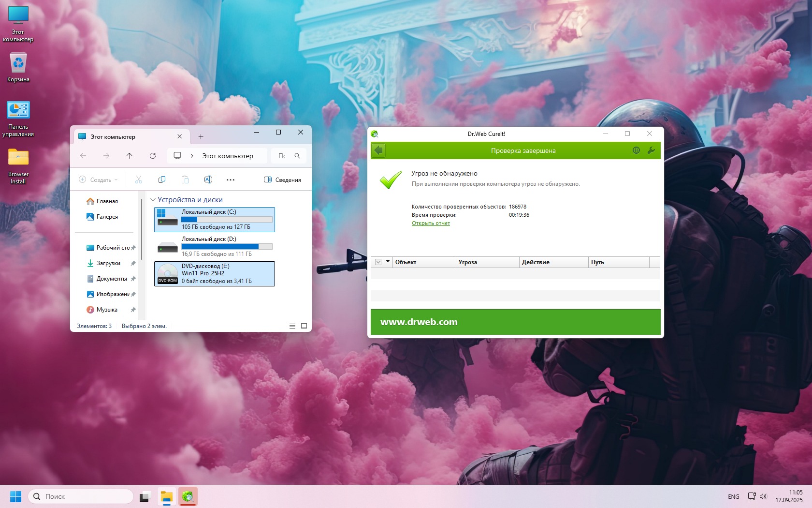The height and width of the screenshot is (508, 812).
Task: Click the search magnifier icon in Explorer
Action: [297, 156]
